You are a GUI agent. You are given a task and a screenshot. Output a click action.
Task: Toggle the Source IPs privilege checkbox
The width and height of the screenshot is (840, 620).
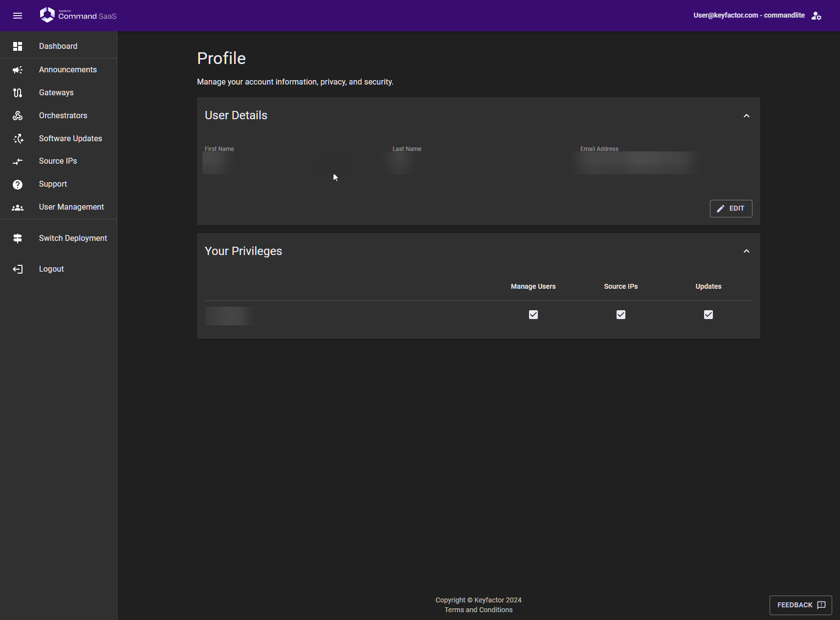coord(620,315)
